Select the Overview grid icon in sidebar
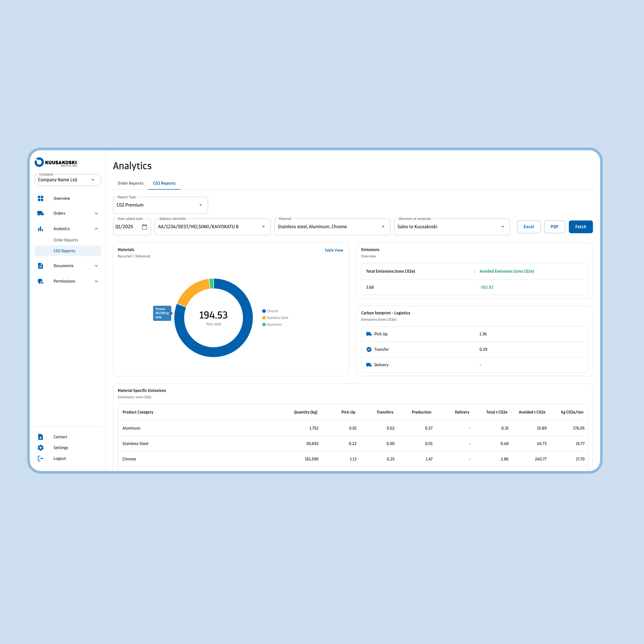Screen dimensions: 644x644 [41, 198]
